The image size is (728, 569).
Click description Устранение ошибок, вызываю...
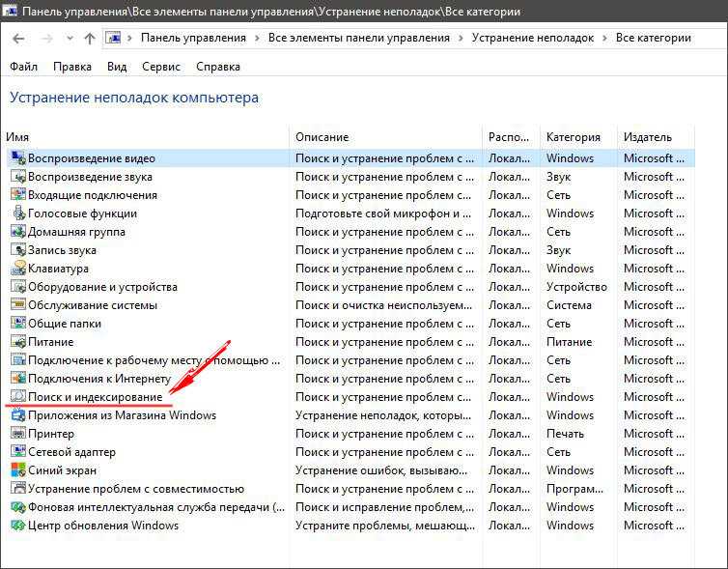(381, 470)
